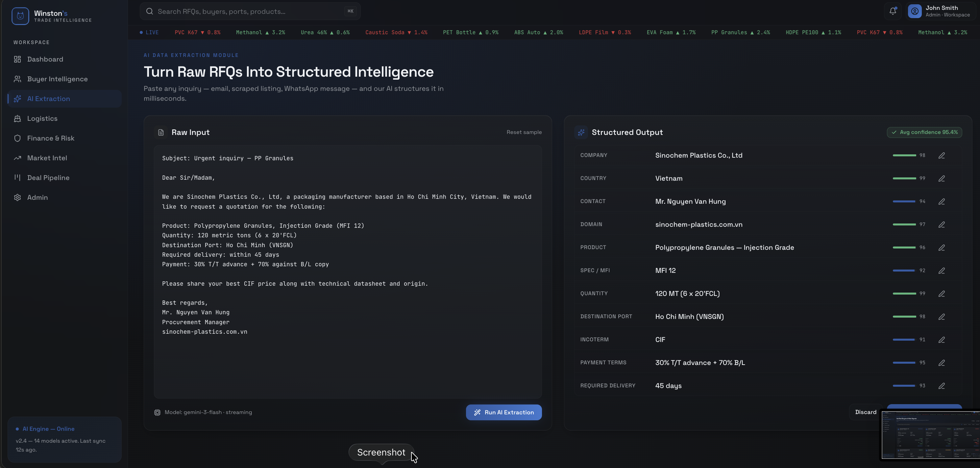The width and height of the screenshot is (980, 468).
Task: Edit the Incoterm field pencil icon
Action: (942, 340)
